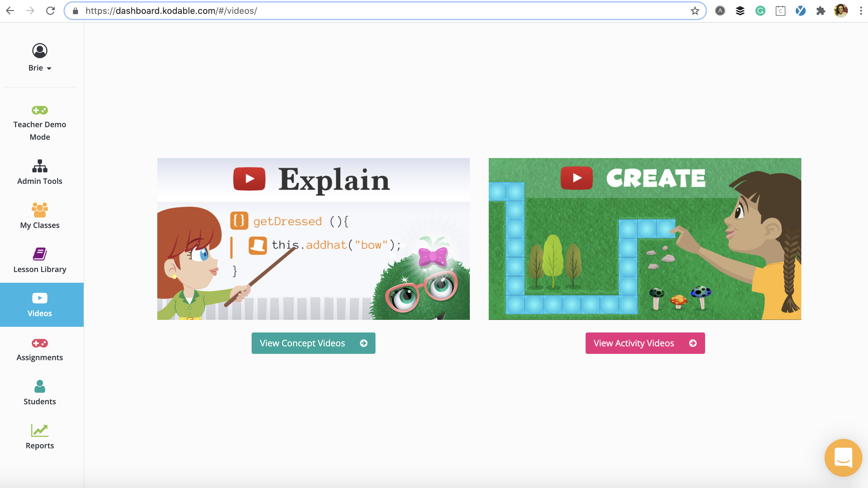Click the browser address bar

coord(371,11)
